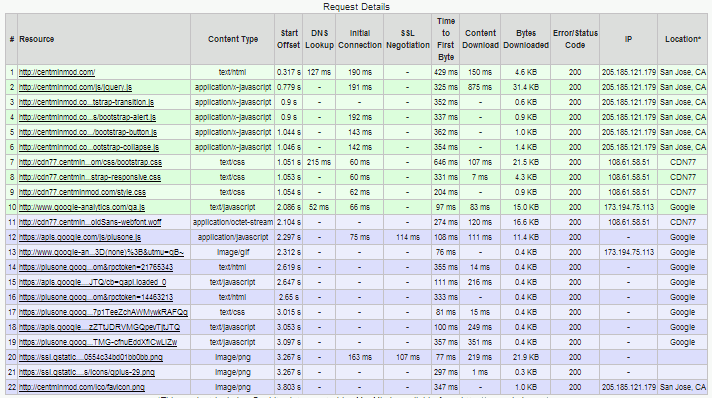Click the "Error/Status Code" column header
This screenshot has width=712, height=398.
tap(575, 39)
